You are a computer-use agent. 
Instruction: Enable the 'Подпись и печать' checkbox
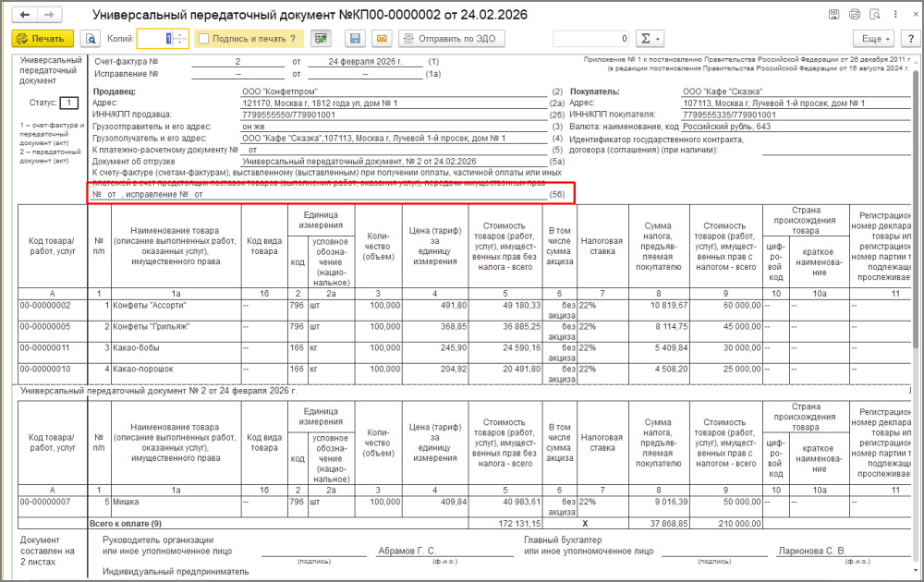click(203, 39)
